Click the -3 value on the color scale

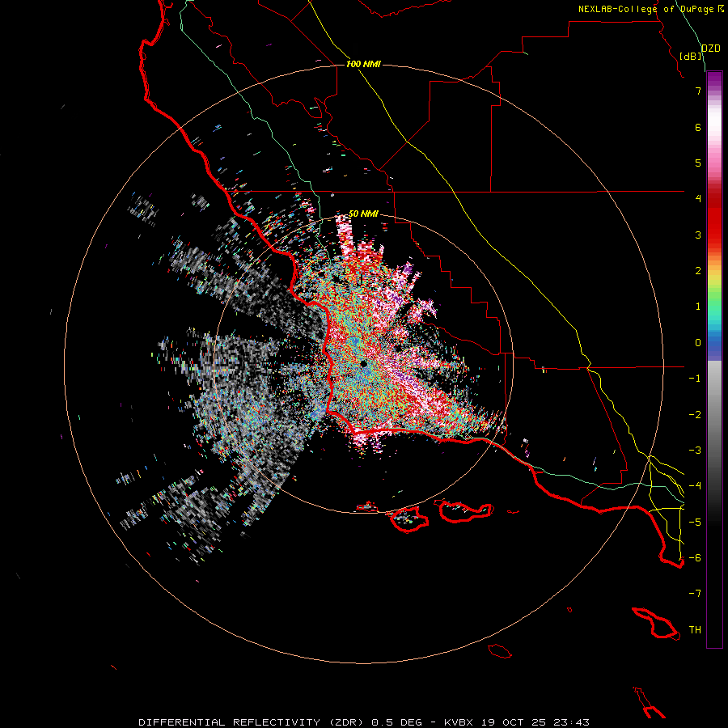pyautogui.click(x=695, y=451)
